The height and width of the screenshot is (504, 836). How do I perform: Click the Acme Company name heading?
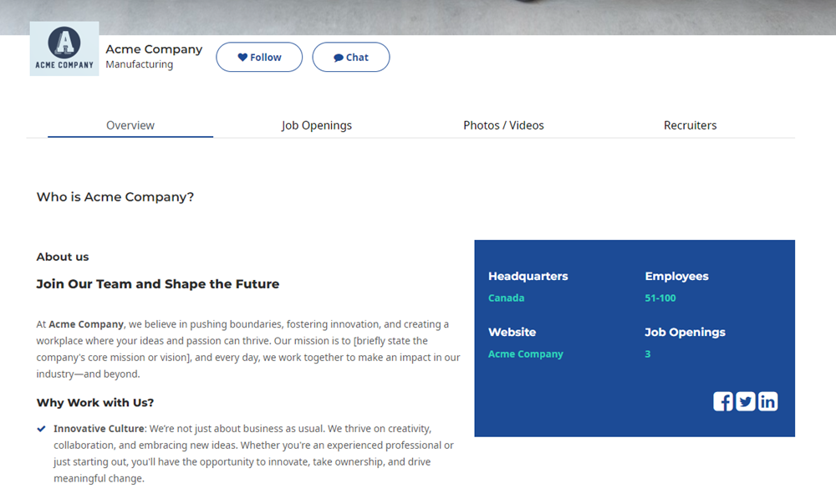[x=154, y=49]
